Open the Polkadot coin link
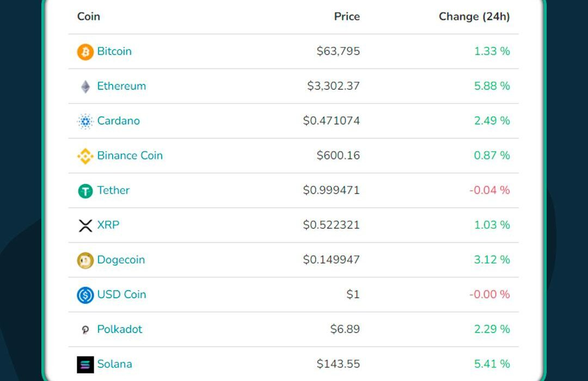The height and width of the screenshot is (381, 588). (x=120, y=329)
